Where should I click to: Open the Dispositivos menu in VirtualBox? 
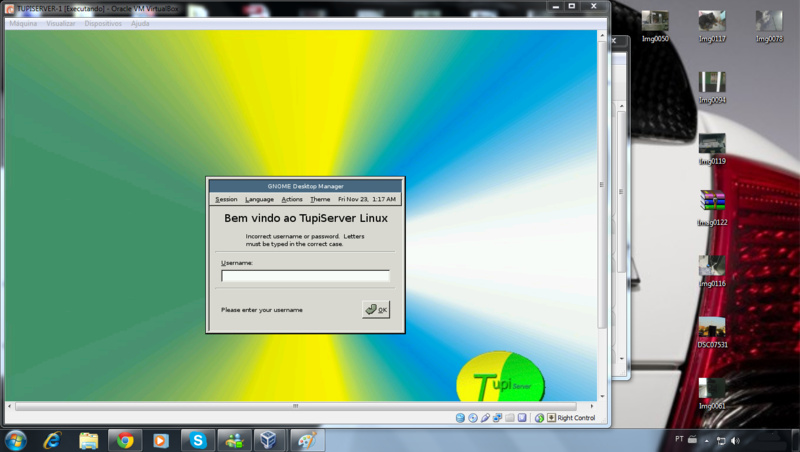coord(103,23)
